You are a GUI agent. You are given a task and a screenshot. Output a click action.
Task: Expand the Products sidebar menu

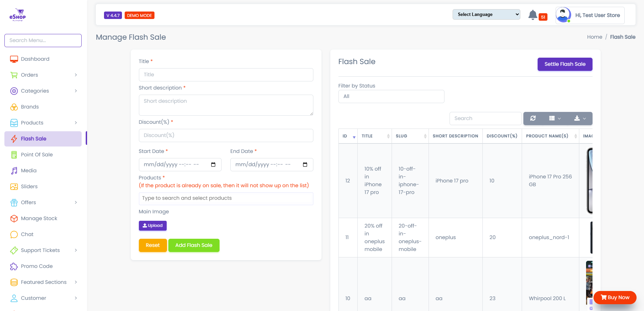tap(43, 123)
